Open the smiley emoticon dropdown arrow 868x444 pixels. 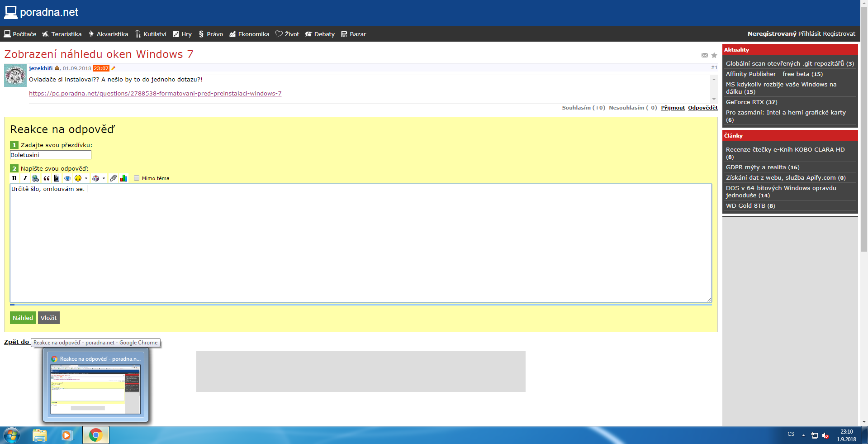pos(86,178)
